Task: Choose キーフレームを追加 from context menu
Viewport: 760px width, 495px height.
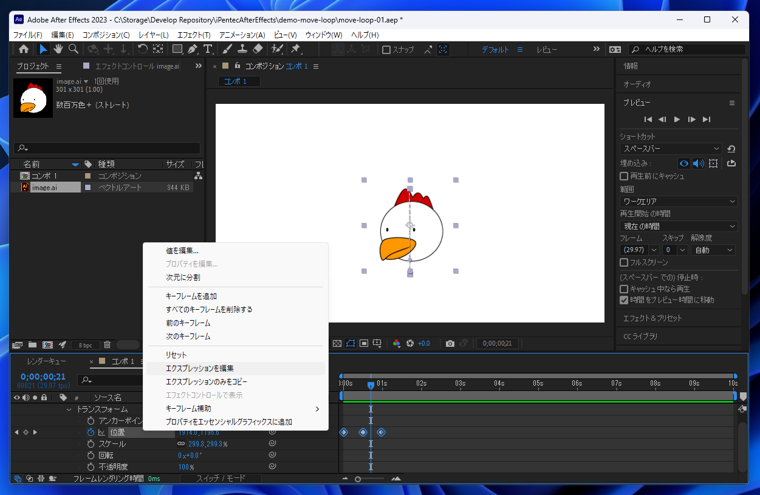Action: click(x=236, y=296)
